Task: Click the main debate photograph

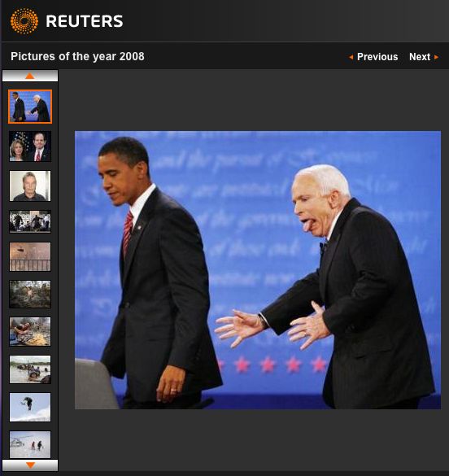Action: coord(258,270)
